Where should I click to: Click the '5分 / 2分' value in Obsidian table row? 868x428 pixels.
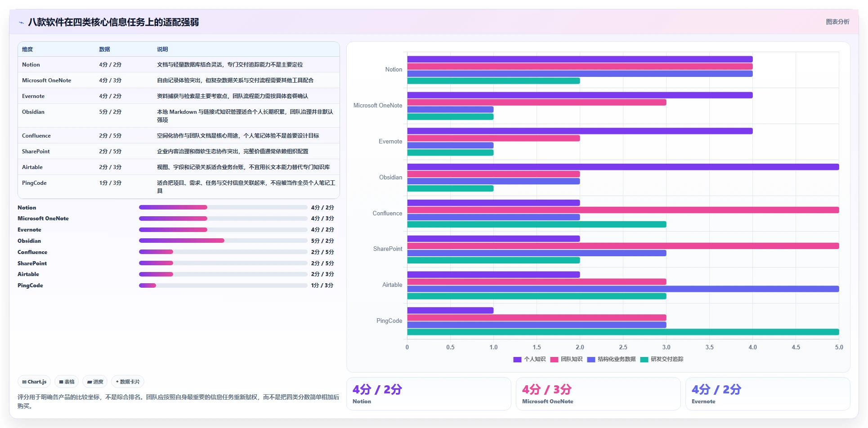111,112
